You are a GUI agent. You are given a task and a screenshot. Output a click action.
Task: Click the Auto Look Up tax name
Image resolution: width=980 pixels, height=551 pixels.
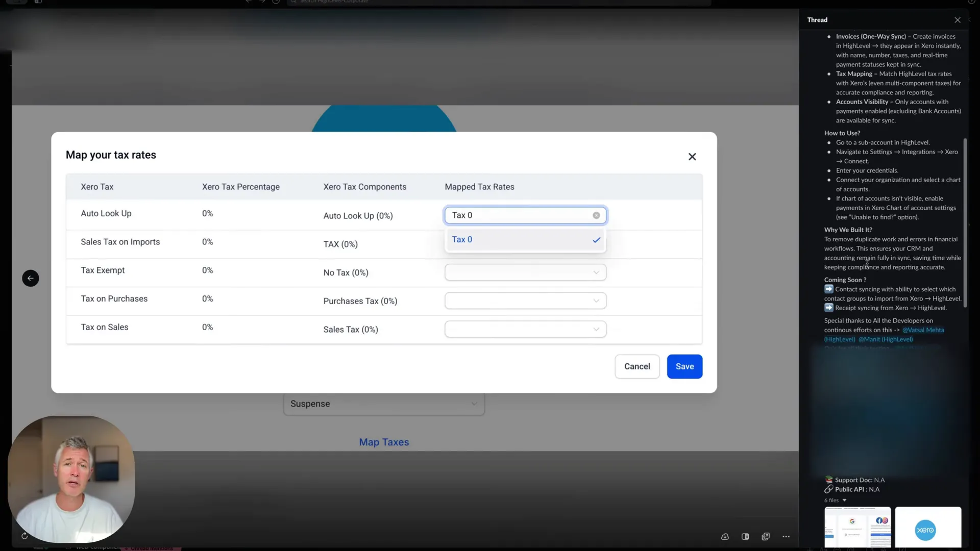pos(106,213)
